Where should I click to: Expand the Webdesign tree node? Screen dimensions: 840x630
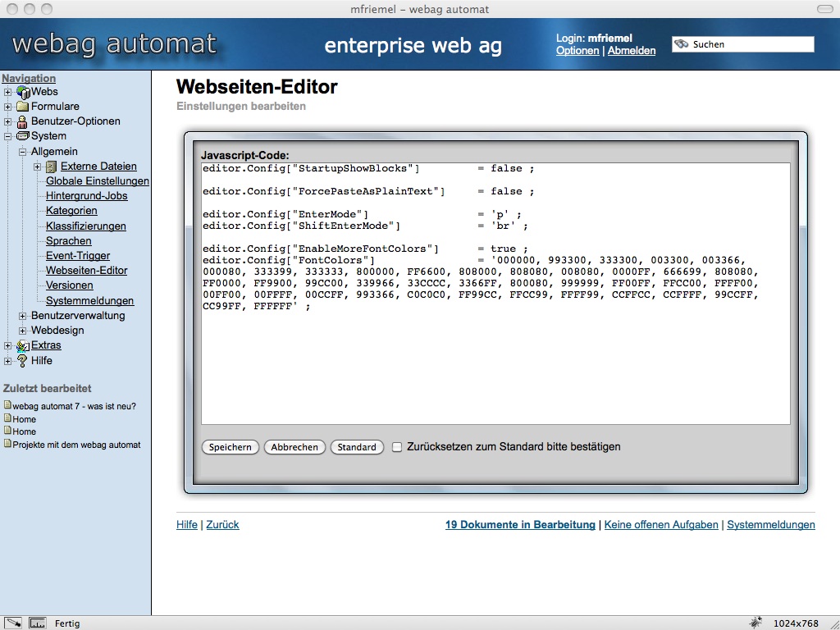[x=23, y=331]
